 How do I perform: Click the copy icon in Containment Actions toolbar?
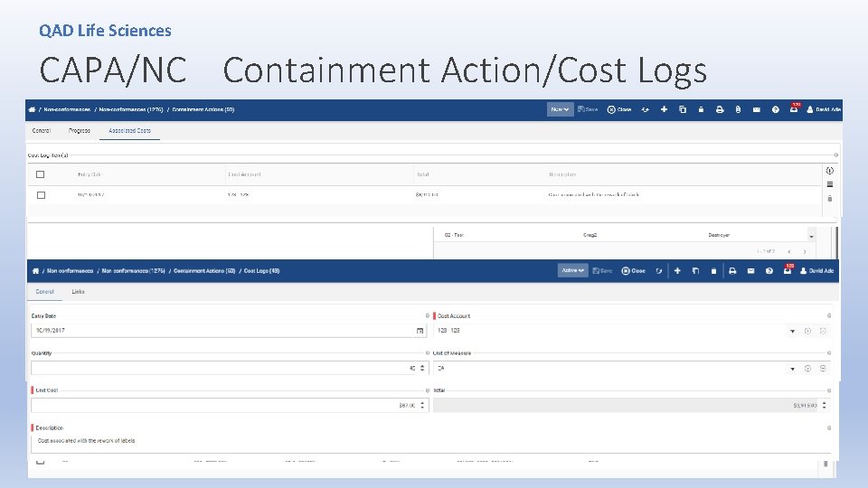point(683,109)
